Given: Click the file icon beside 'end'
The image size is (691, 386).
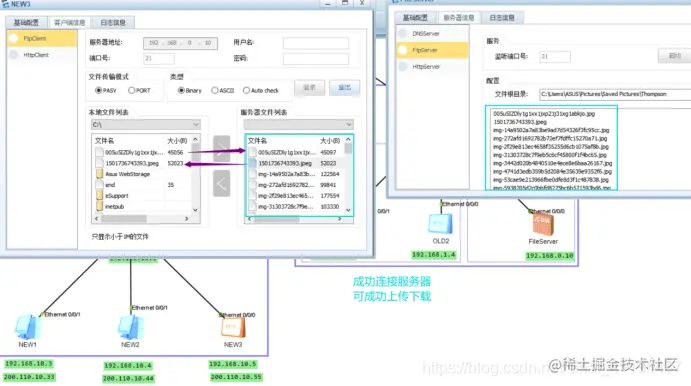Looking at the screenshot, I should (x=100, y=185).
